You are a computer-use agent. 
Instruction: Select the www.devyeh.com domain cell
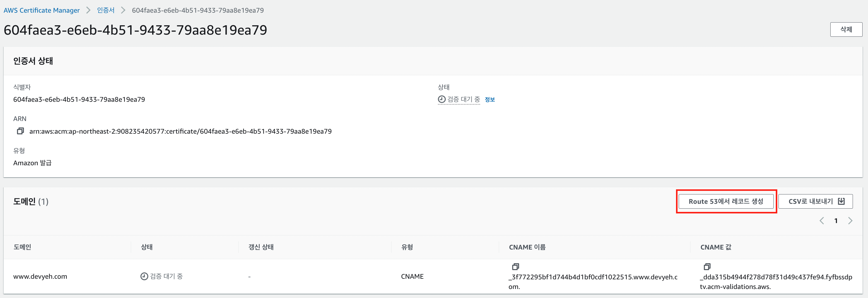point(40,276)
